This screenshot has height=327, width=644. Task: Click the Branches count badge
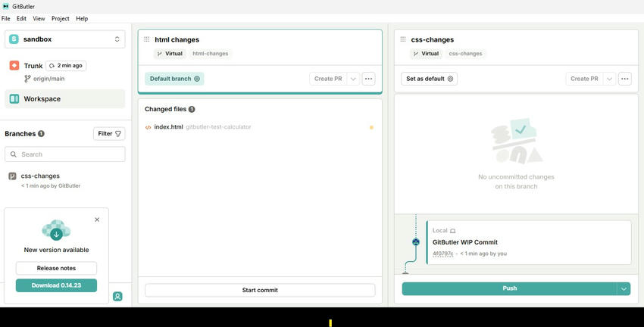pos(41,134)
